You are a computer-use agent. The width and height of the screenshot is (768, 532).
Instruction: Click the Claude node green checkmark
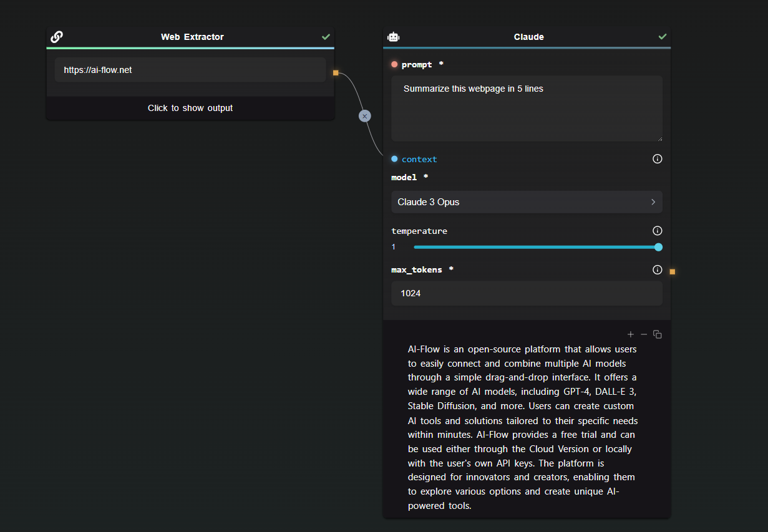pos(663,37)
